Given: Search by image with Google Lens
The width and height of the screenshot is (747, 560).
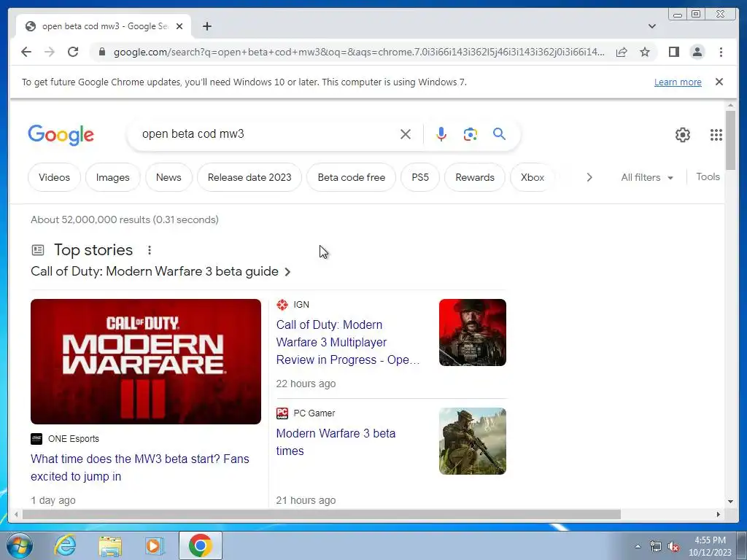Looking at the screenshot, I should pyautogui.click(x=471, y=134).
